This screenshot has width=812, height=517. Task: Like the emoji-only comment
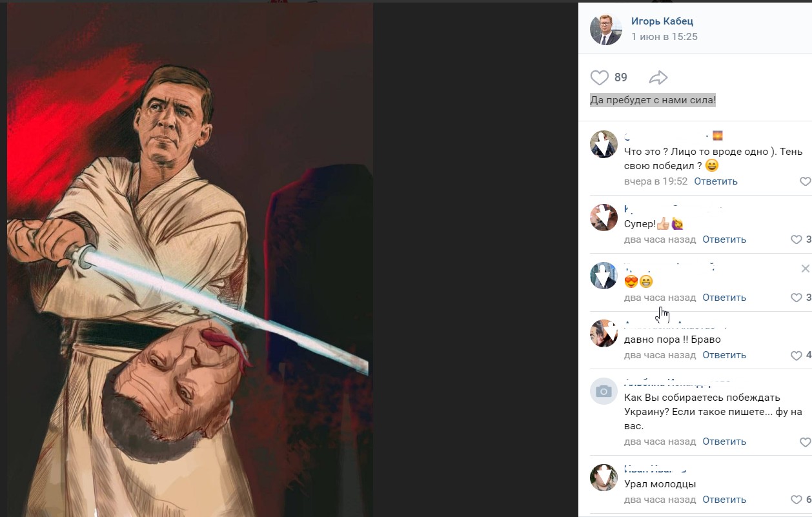[797, 298]
